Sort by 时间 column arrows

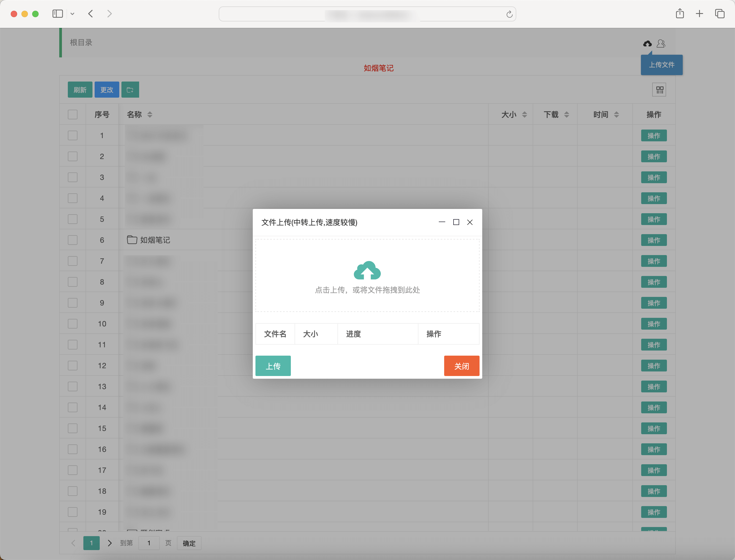617,114
